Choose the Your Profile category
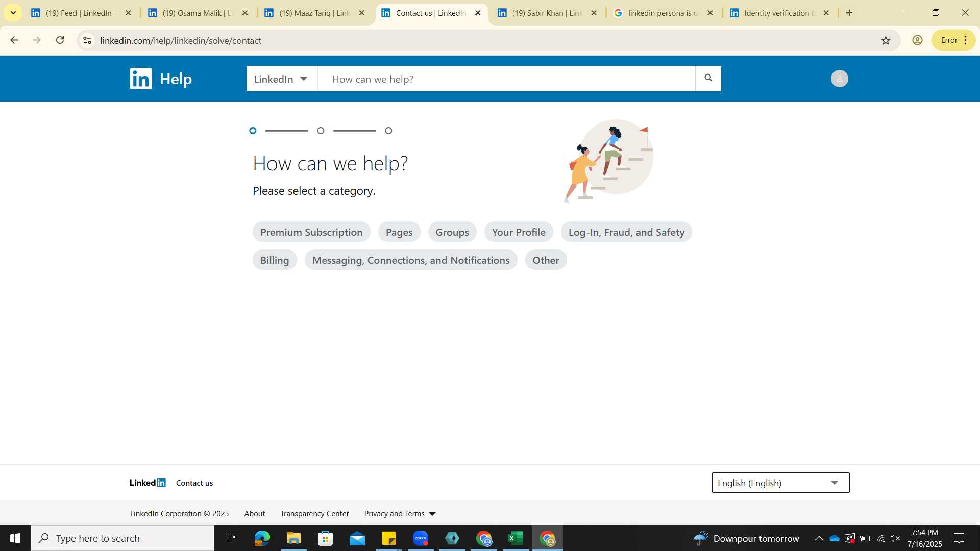980x551 pixels. [519, 232]
